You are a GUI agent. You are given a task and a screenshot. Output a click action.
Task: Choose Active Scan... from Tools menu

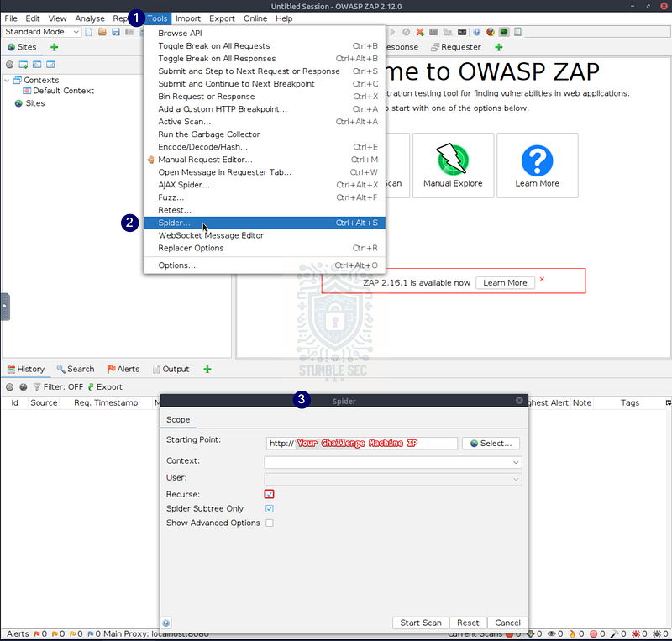click(265, 122)
